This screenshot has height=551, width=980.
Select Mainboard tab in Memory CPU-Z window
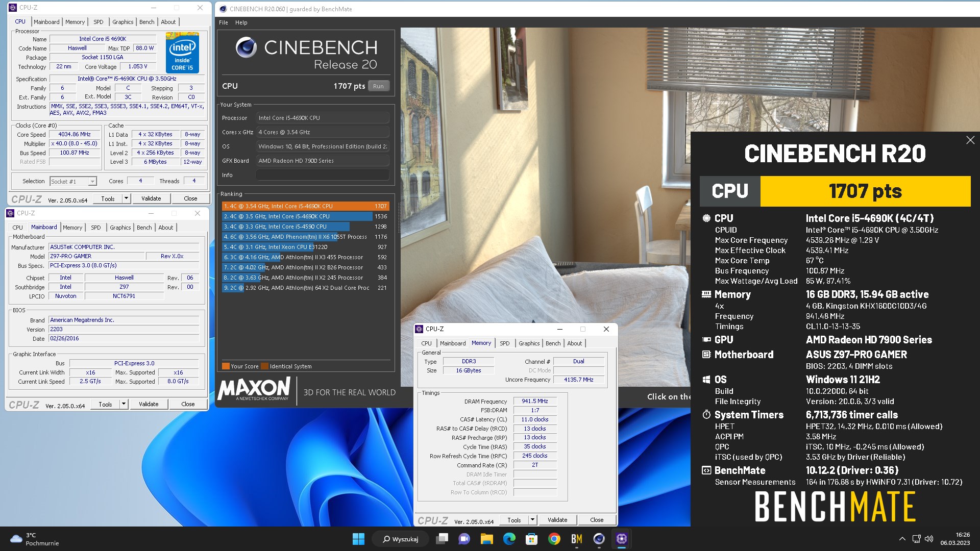coord(453,343)
